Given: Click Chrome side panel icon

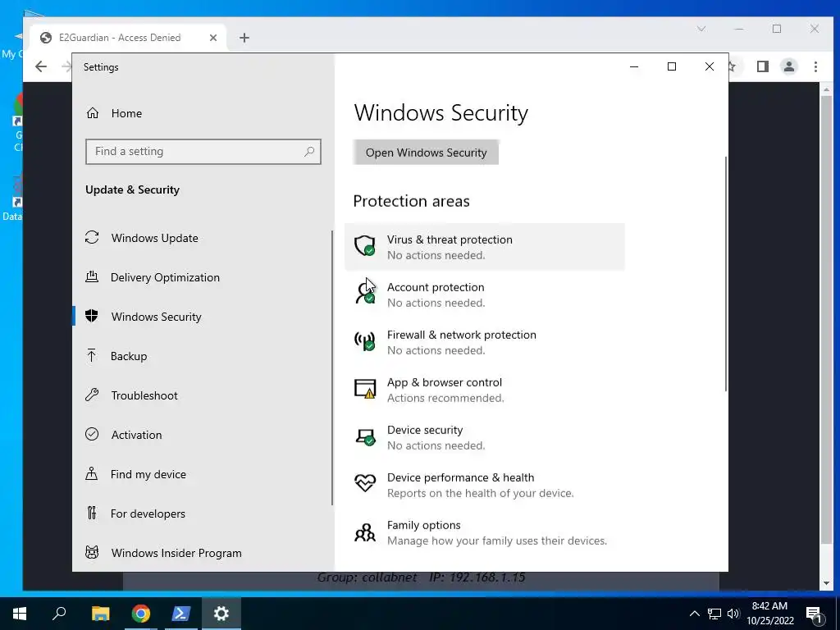Looking at the screenshot, I should pos(762,66).
